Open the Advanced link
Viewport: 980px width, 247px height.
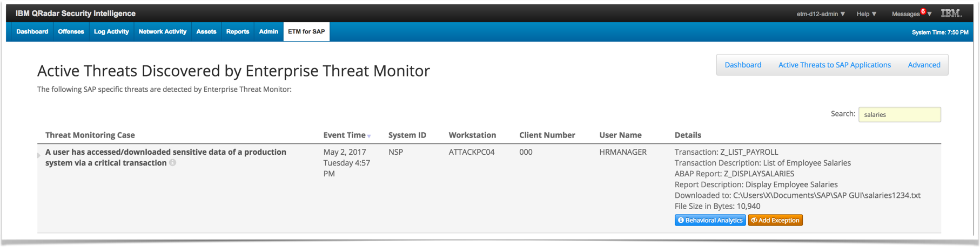click(x=924, y=65)
